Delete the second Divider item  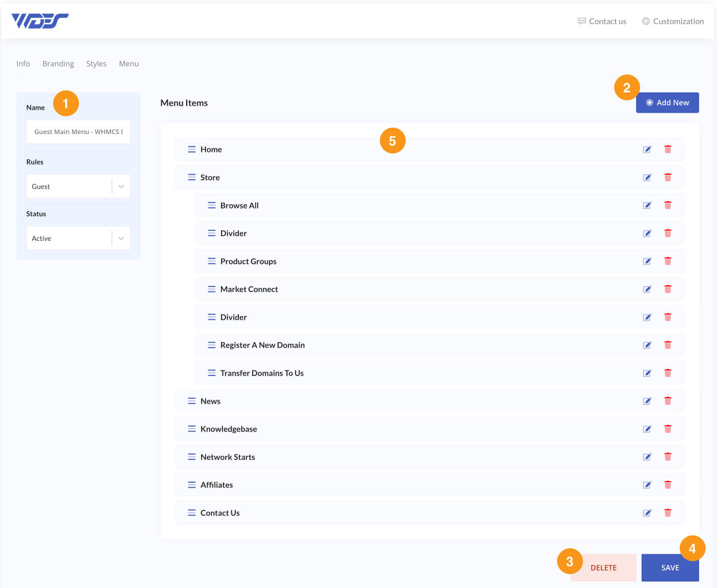coord(668,317)
